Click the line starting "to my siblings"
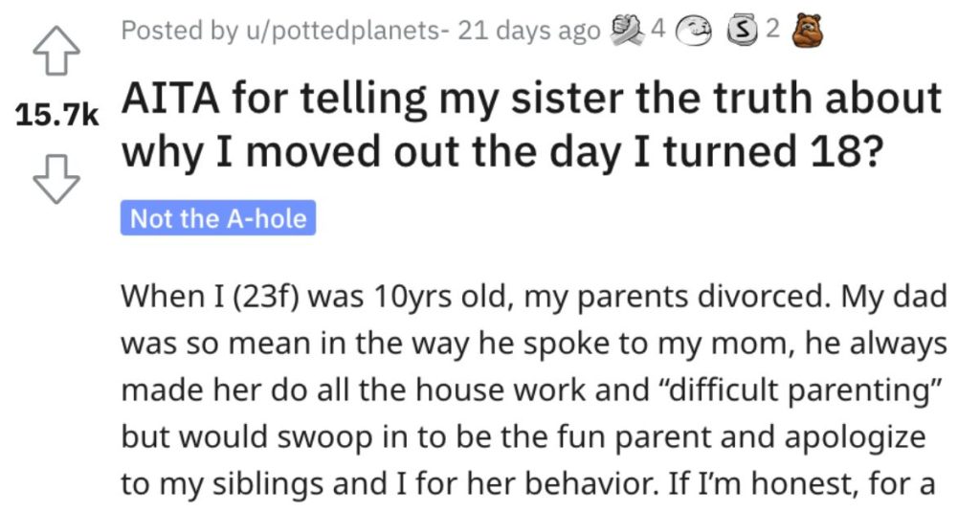The height and width of the screenshot is (512, 980). [x=528, y=484]
